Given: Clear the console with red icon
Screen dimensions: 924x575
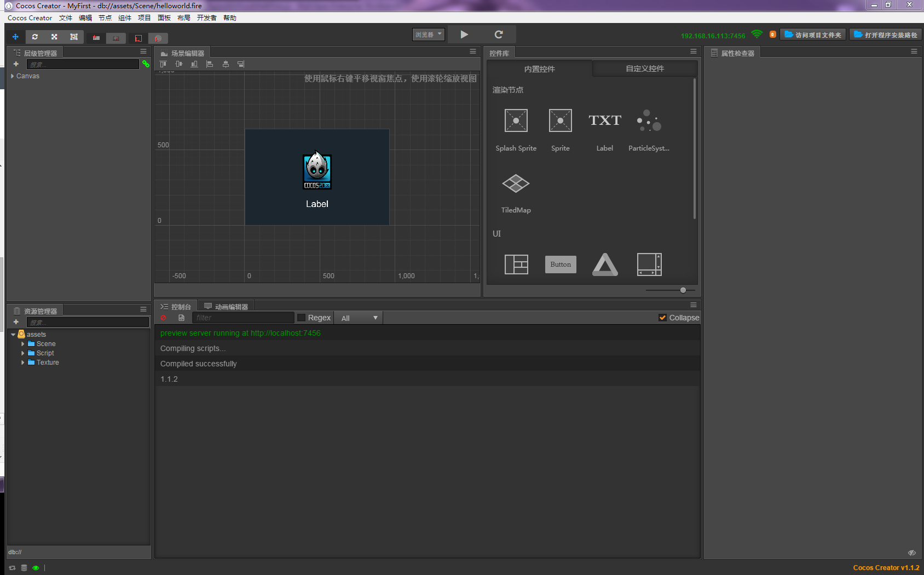Looking at the screenshot, I should coord(163,318).
